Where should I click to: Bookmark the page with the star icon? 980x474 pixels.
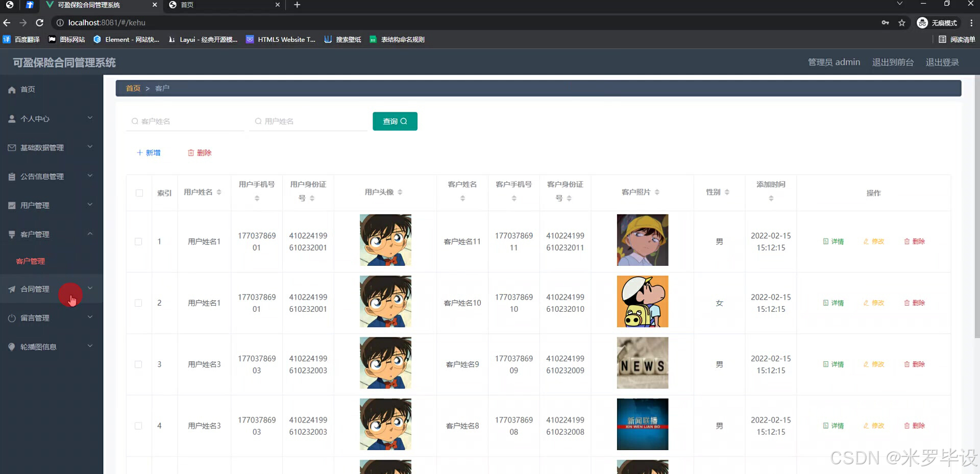pyautogui.click(x=902, y=22)
